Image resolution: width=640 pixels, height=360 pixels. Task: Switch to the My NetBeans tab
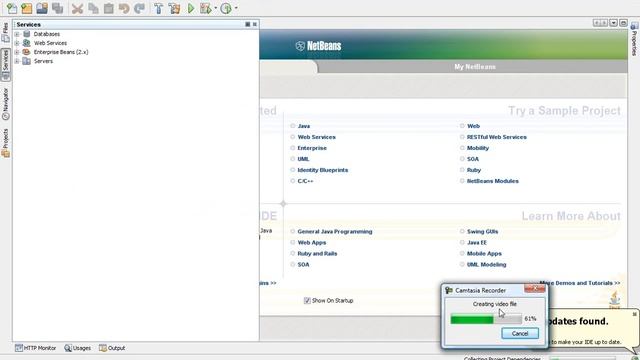coord(475,67)
